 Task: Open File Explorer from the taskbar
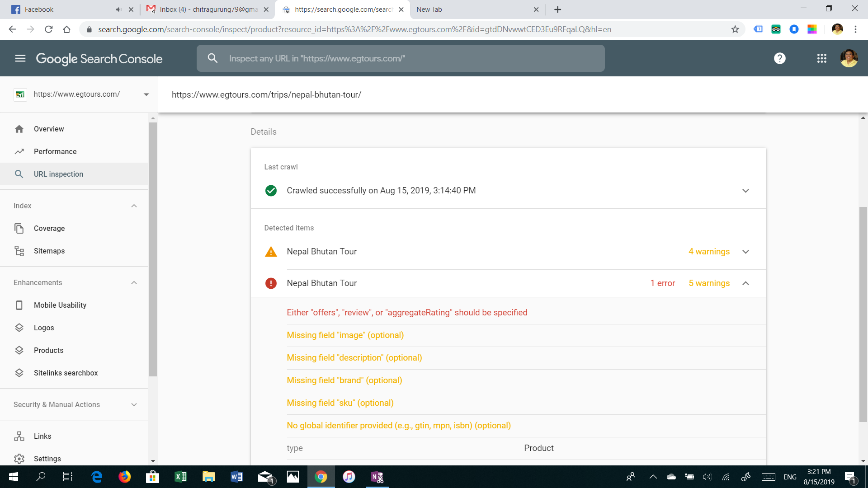pos(208,477)
